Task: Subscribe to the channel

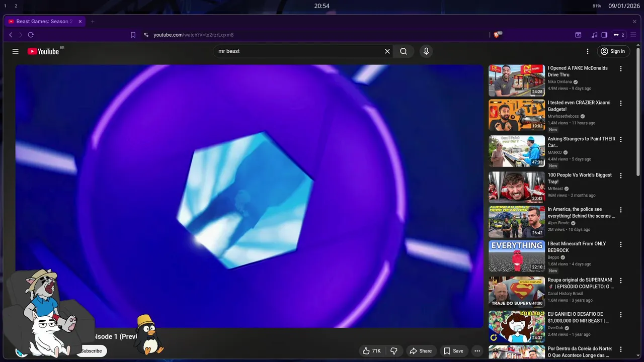Action: click(91, 351)
